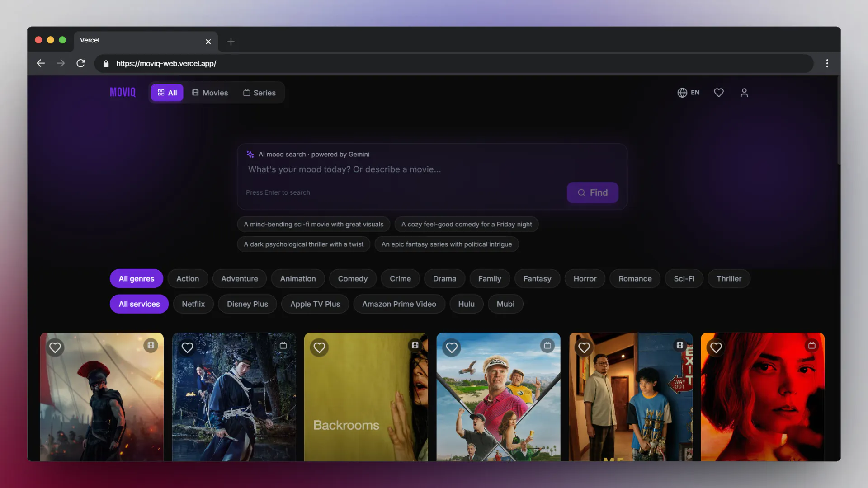Toggle heart on the red-haired woman poster
The width and height of the screenshot is (868, 488).
[716, 347]
